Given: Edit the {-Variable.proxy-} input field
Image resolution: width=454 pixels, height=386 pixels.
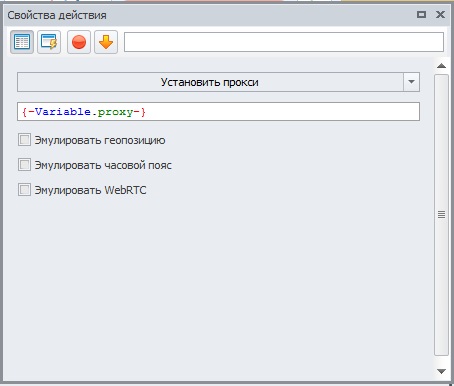Looking at the screenshot, I should [218, 112].
